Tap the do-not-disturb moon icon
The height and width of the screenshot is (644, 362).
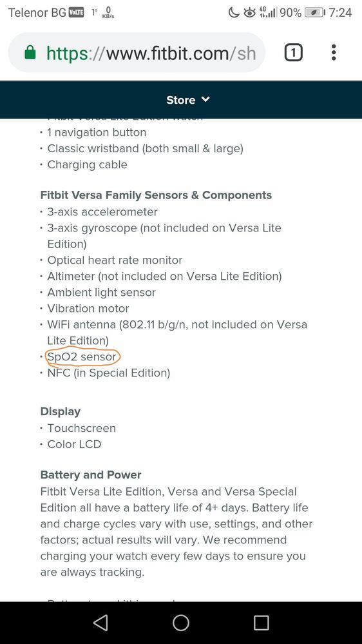coord(234,13)
